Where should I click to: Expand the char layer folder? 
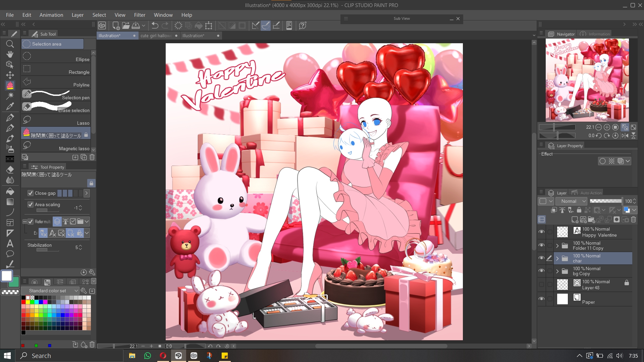tap(557, 258)
